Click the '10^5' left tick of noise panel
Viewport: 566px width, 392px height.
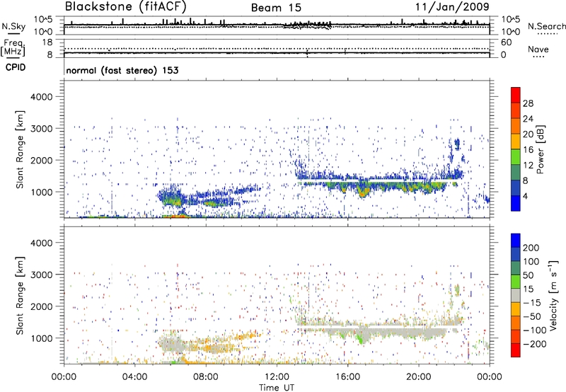pos(43,20)
